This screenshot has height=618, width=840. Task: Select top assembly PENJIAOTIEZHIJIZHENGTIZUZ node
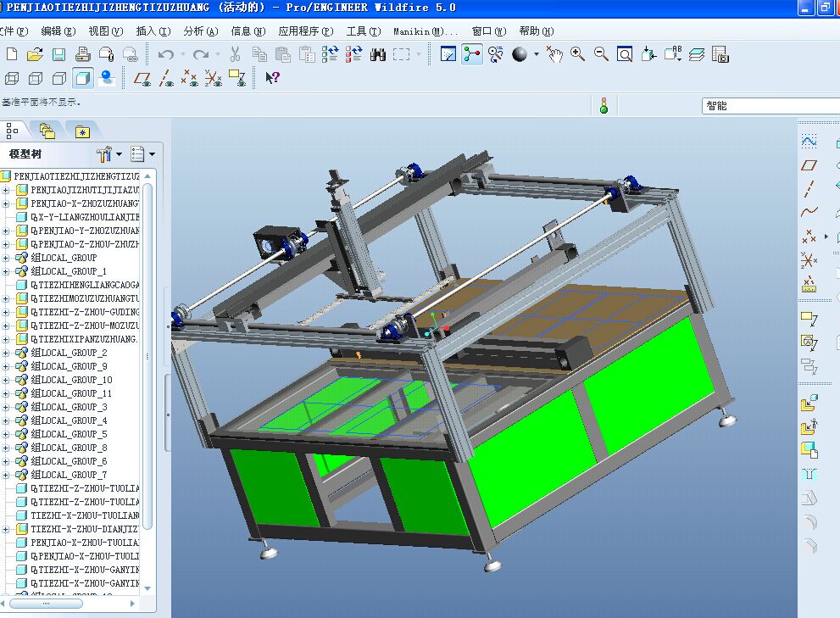[70, 175]
